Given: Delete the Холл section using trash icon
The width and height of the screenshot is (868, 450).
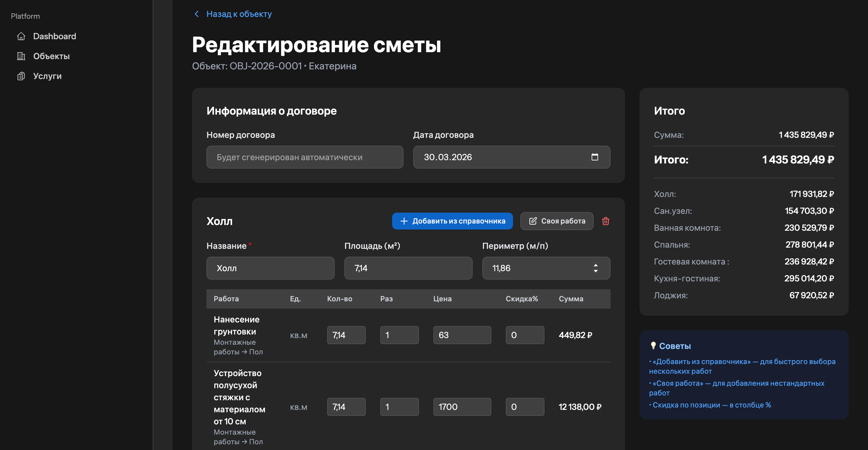Looking at the screenshot, I should [x=605, y=221].
